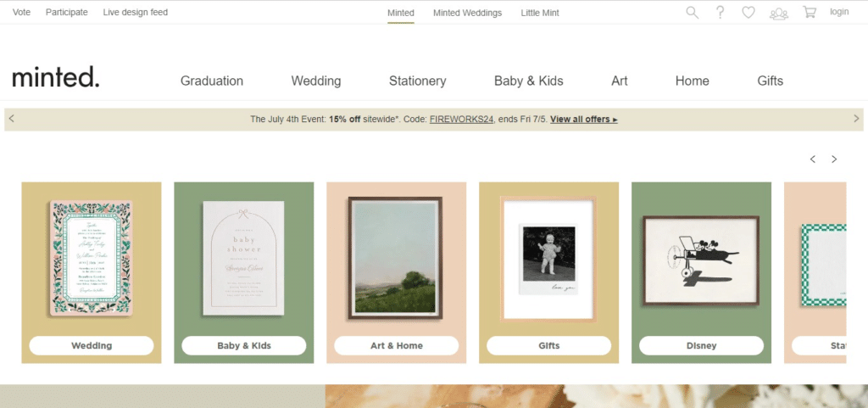Open the Stationery navigation menu
Image resolution: width=868 pixels, height=408 pixels.
[417, 81]
